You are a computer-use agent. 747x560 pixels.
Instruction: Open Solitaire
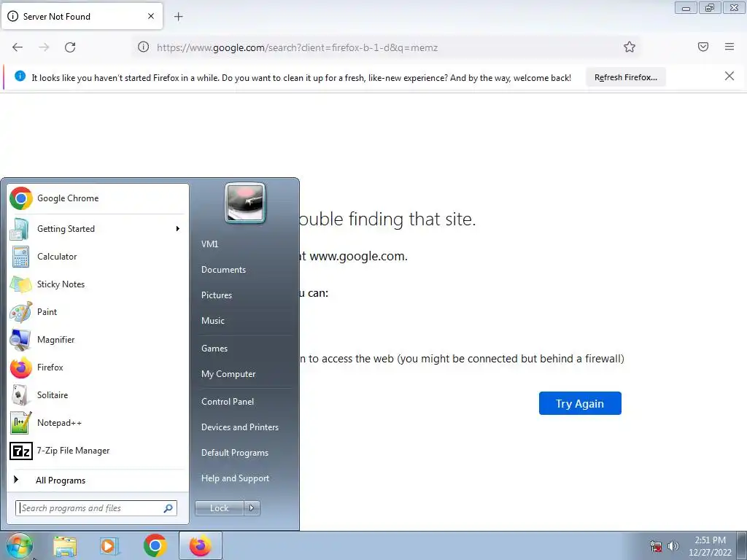coord(98,394)
